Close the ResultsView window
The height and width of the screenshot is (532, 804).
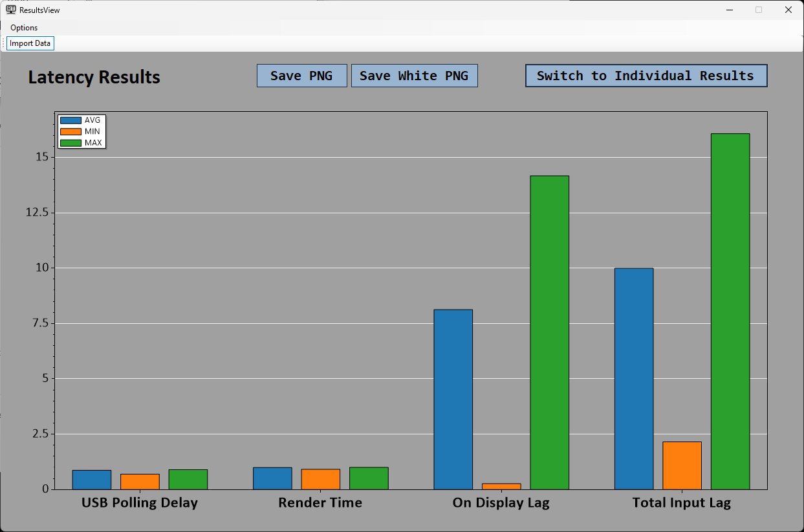pyautogui.click(x=788, y=10)
